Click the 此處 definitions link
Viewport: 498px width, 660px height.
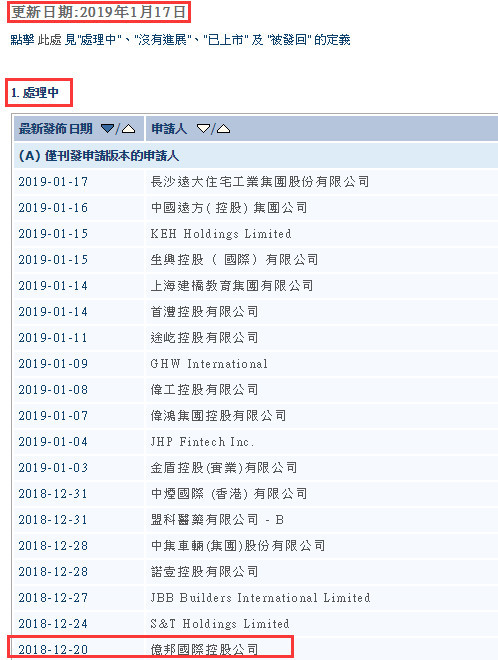tap(50, 40)
